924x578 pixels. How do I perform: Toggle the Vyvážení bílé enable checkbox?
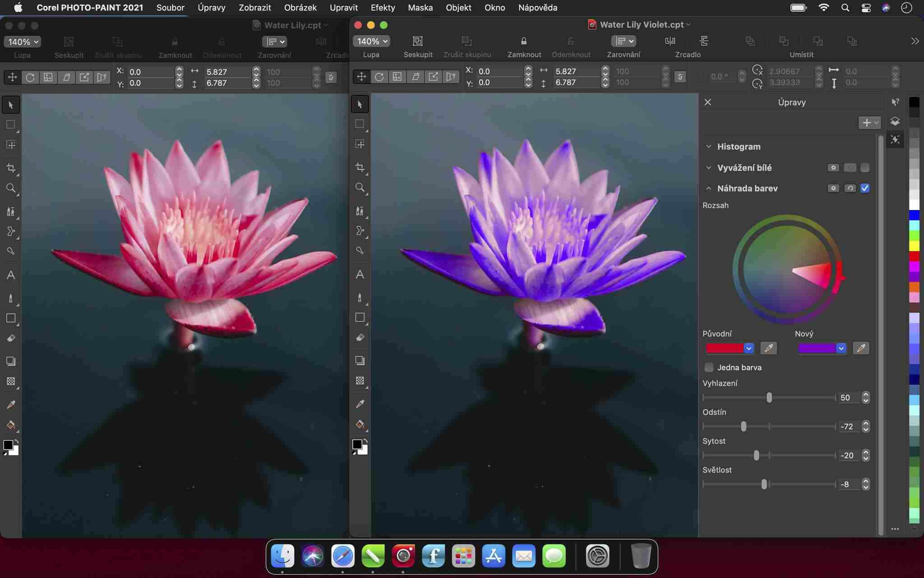coord(864,168)
